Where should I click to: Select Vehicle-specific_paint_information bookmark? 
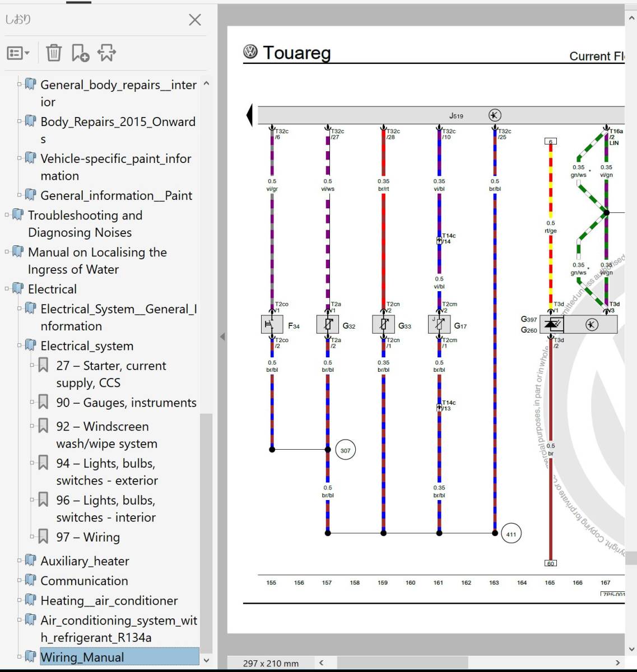pyautogui.click(x=116, y=167)
